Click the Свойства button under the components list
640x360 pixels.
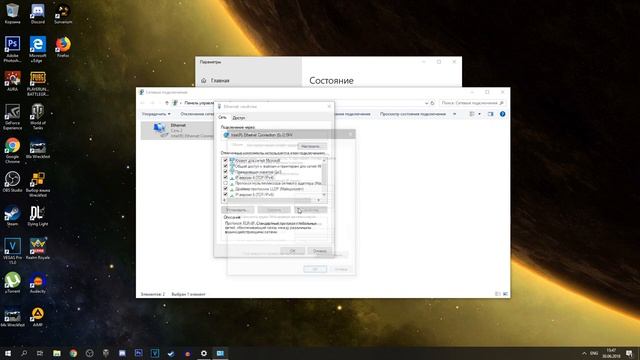(311, 210)
